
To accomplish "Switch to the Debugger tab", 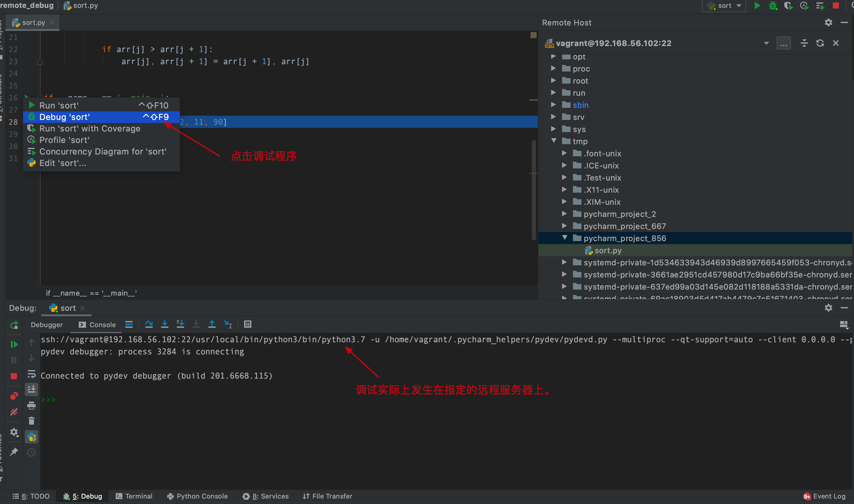I will pyautogui.click(x=47, y=325).
